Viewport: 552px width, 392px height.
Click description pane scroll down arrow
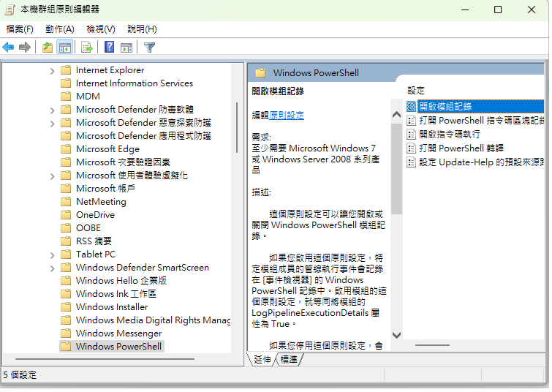pos(396,335)
